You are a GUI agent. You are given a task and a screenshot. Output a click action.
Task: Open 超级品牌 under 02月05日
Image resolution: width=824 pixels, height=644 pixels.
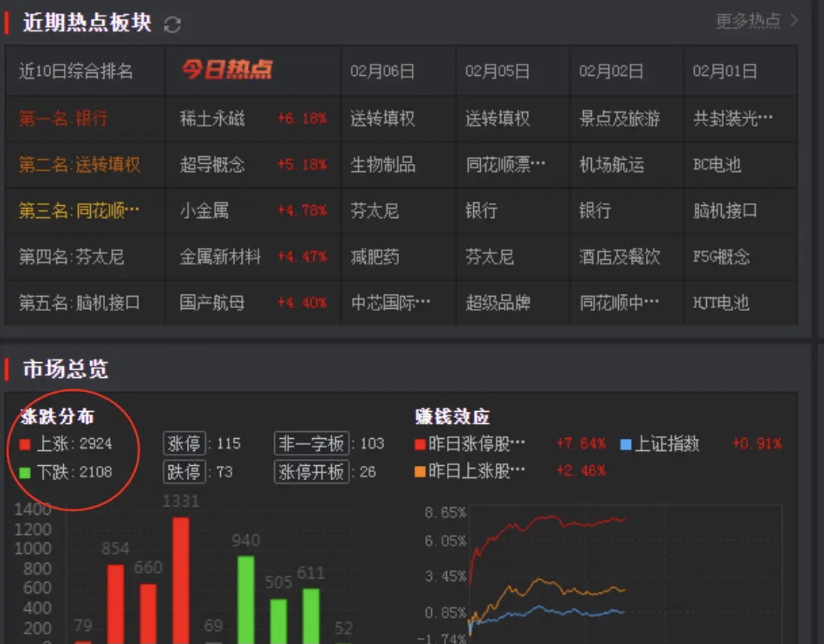497,304
